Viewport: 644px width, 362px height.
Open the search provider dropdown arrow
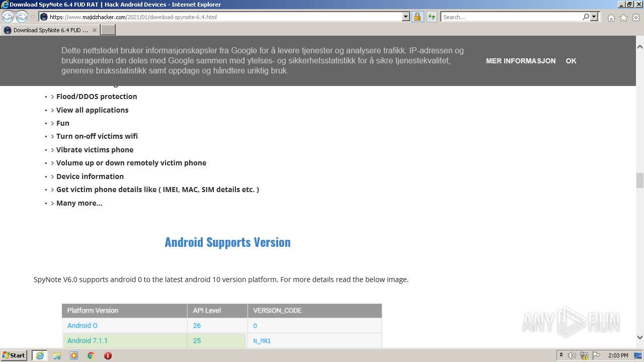coord(595,17)
